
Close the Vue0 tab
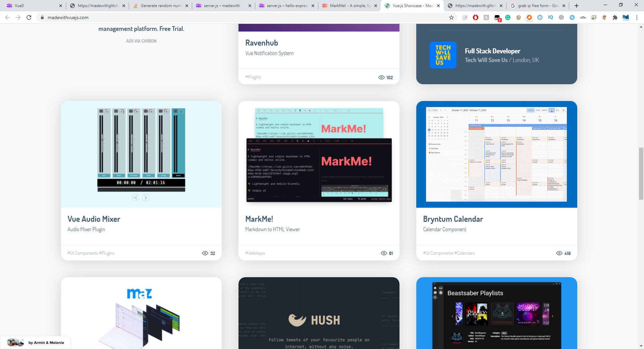61,6
